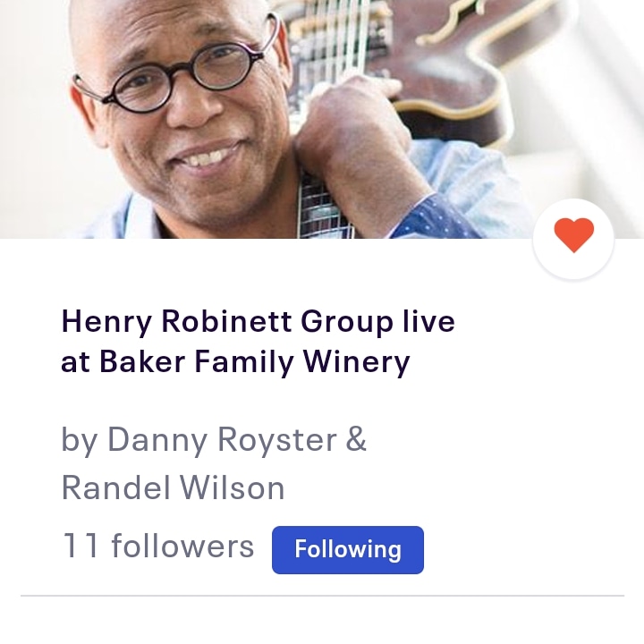The image size is (644, 644).
Task: Click the word "Group" in the event title
Action: (347, 322)
